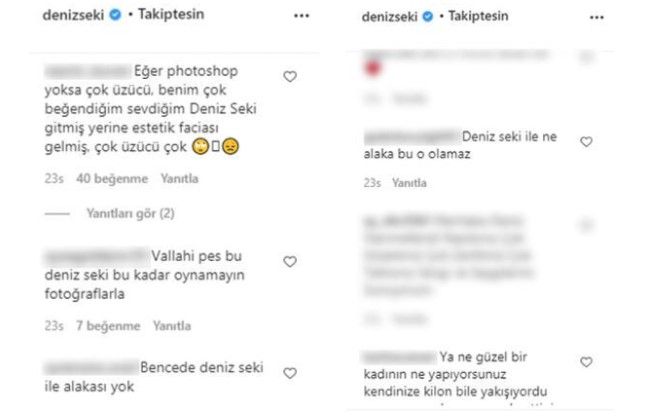
Task: Expand 'Yanıtları gör (2)' replies
Action: [130, 213]
